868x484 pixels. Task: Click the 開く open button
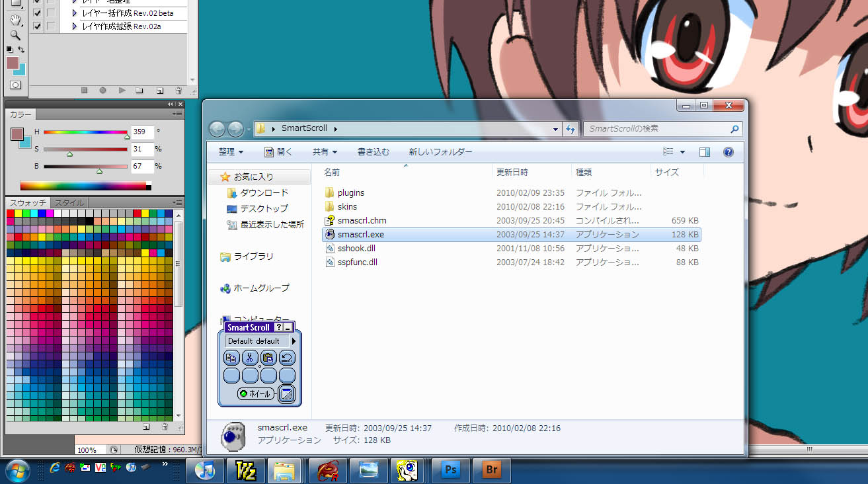point(278,152)
